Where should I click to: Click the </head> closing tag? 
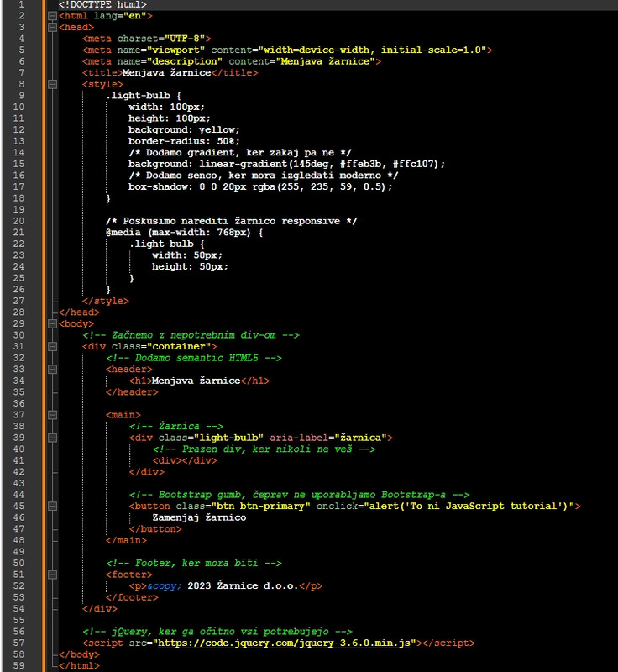click(x=79, y=312)
